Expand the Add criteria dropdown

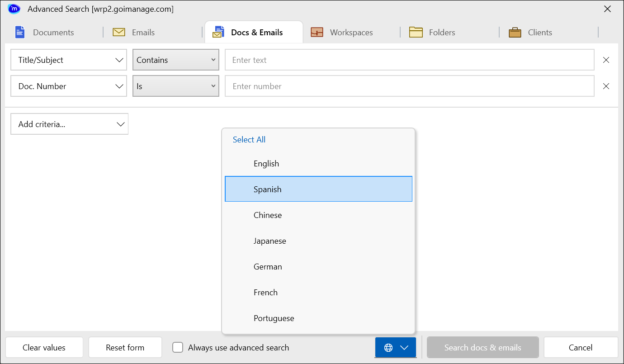click(69, 124)
